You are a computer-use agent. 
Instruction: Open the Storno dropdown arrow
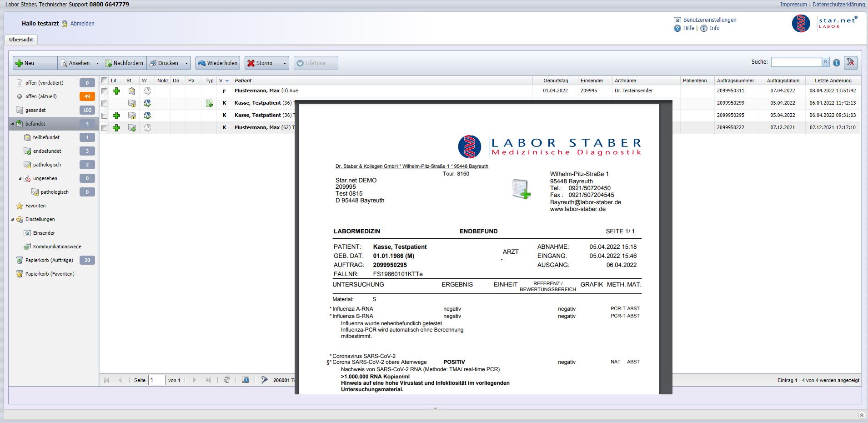pos(285,63)
